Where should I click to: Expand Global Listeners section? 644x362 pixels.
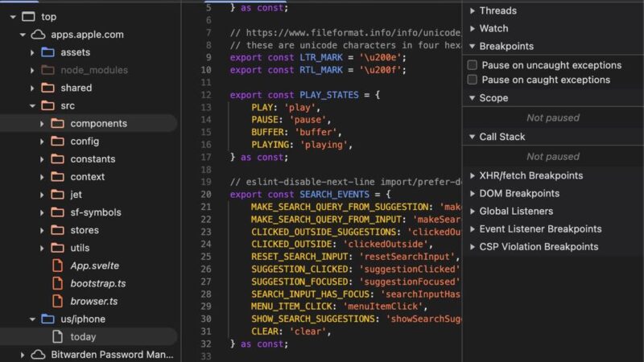pos(473,211)
